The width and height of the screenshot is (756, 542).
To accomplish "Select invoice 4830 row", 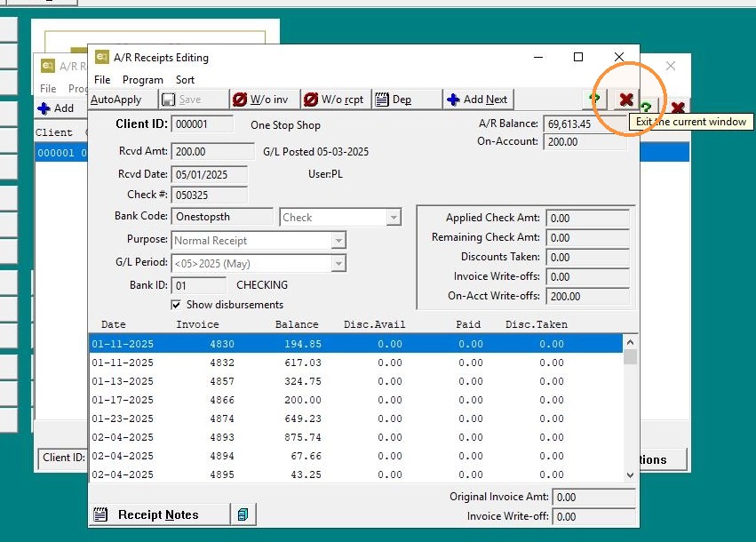I will (x=356, y=344).
